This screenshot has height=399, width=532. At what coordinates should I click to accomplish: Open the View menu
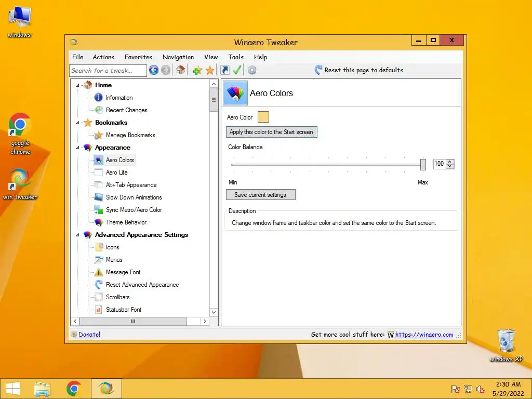(x=211, y=57)
